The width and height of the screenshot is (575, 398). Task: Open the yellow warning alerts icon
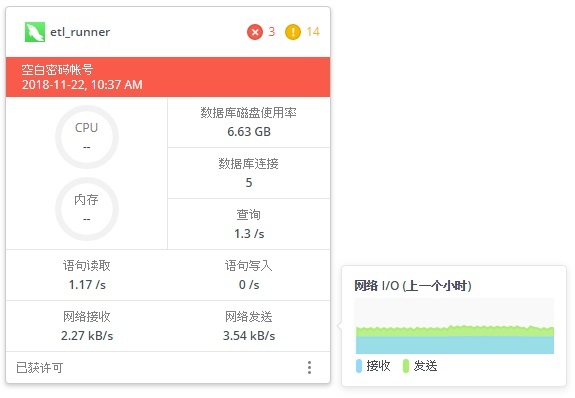pyautogui.click(x=293, y=32)
